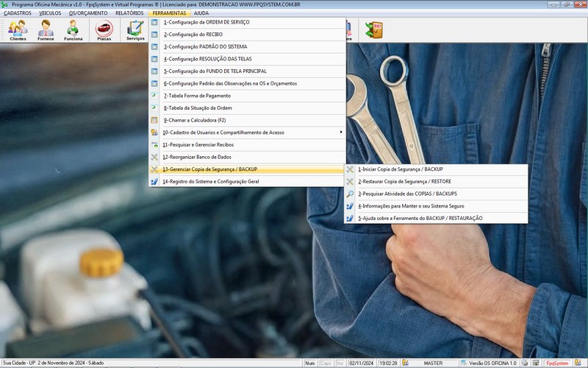Open the Clientes toolbar icon
Viewport: 588px width, 368px height.
point(18,30)
